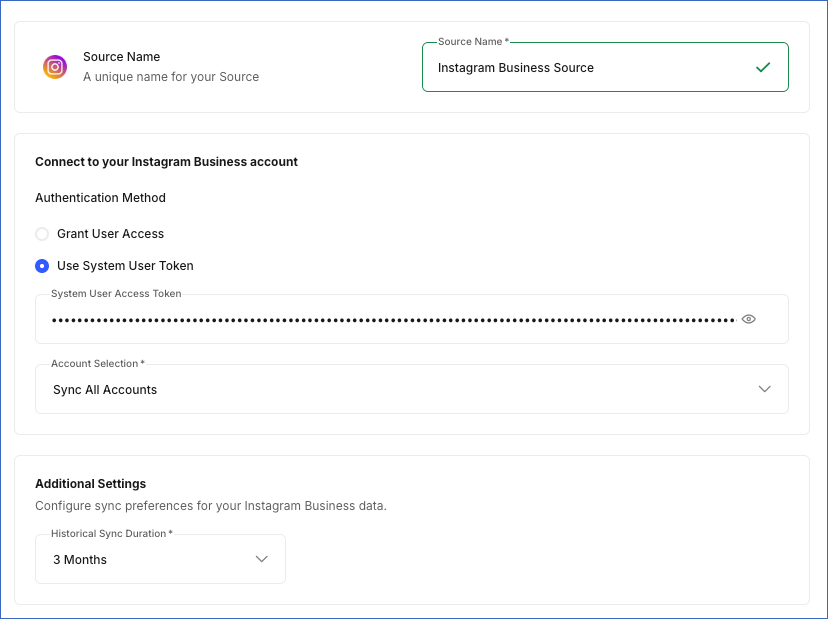Image resolution: width=828 pixels, height=619 pixels.
Task: Select the Grant User Access radio option
Action: [x=42, y=234]
